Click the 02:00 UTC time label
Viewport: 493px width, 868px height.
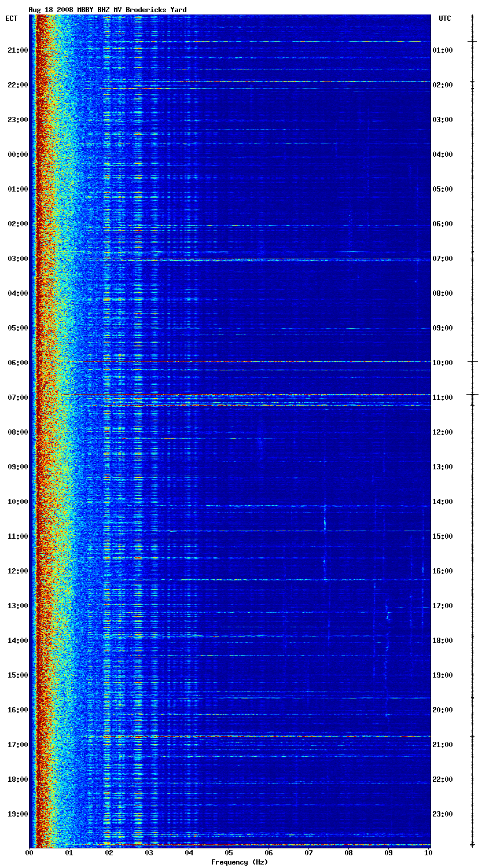click(443, 85)
